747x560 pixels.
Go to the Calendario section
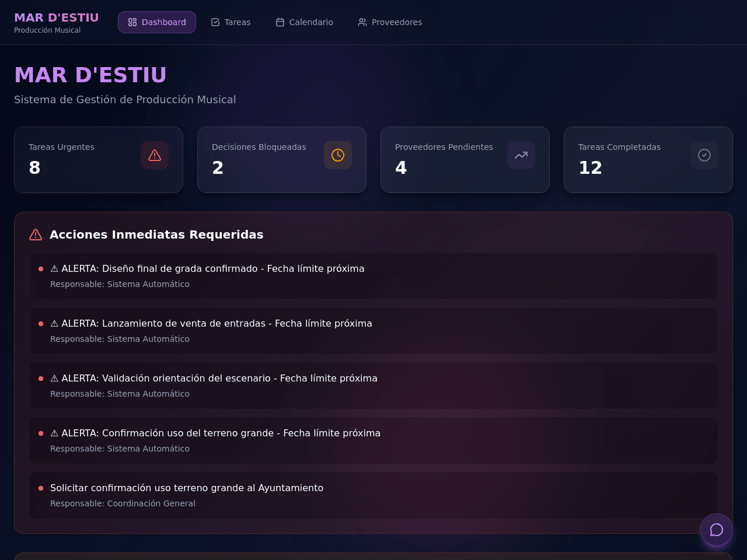coord(304,22)
